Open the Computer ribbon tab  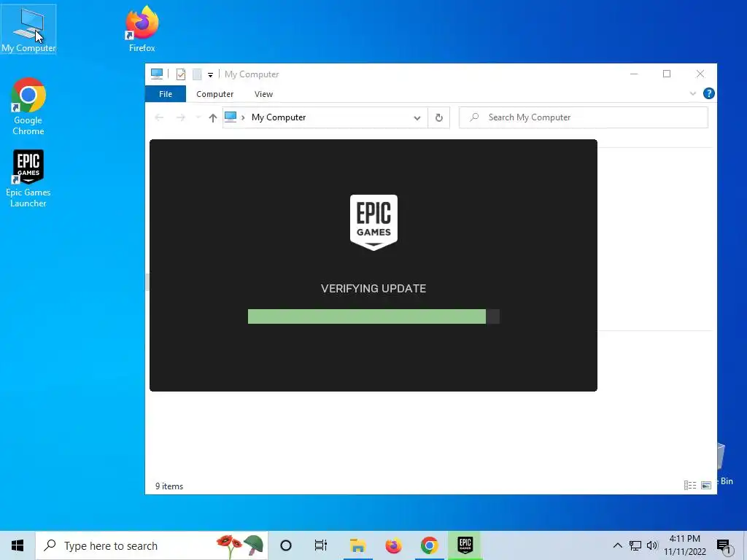tap(215, 94)
